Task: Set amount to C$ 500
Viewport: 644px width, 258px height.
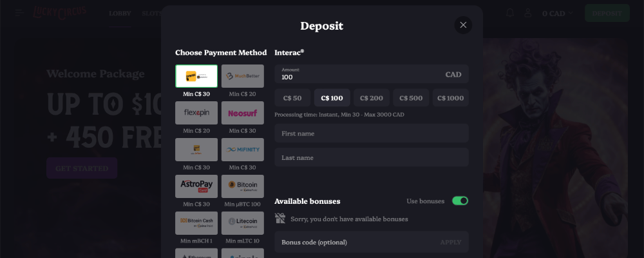Action: point(411,98)
